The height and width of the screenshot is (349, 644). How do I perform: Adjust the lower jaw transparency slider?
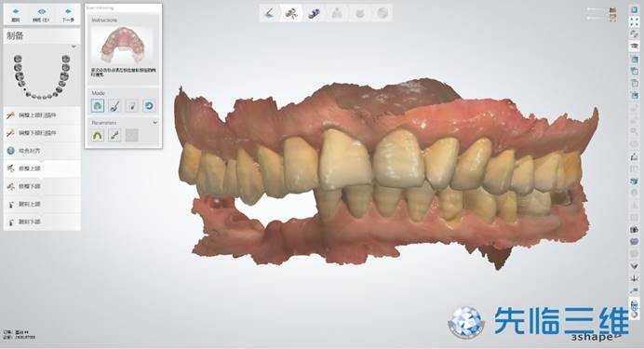[597, 18]
